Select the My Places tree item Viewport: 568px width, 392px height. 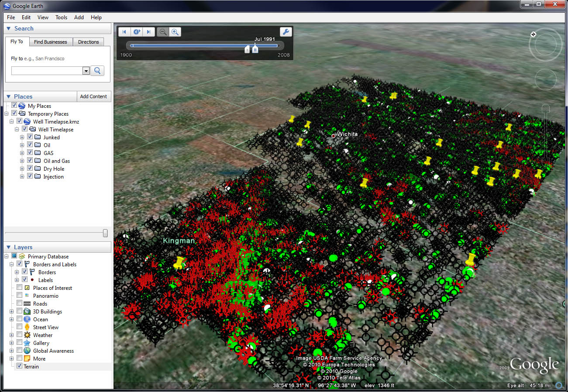39,106
